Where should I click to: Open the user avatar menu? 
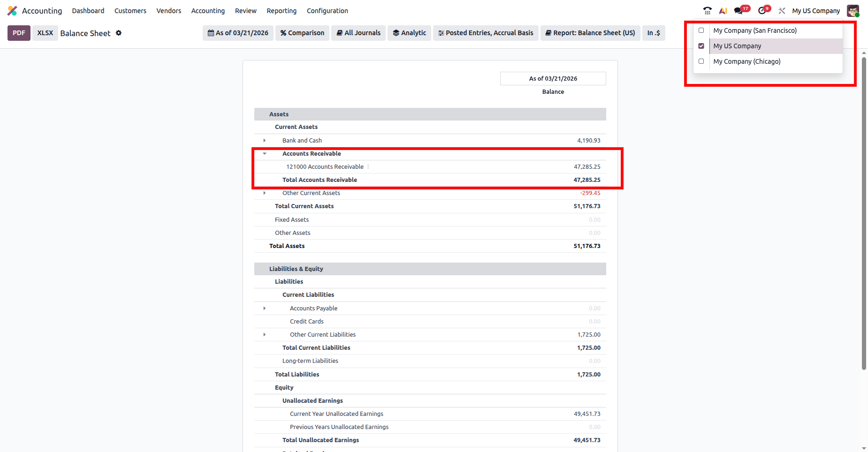tap(853, 11)
